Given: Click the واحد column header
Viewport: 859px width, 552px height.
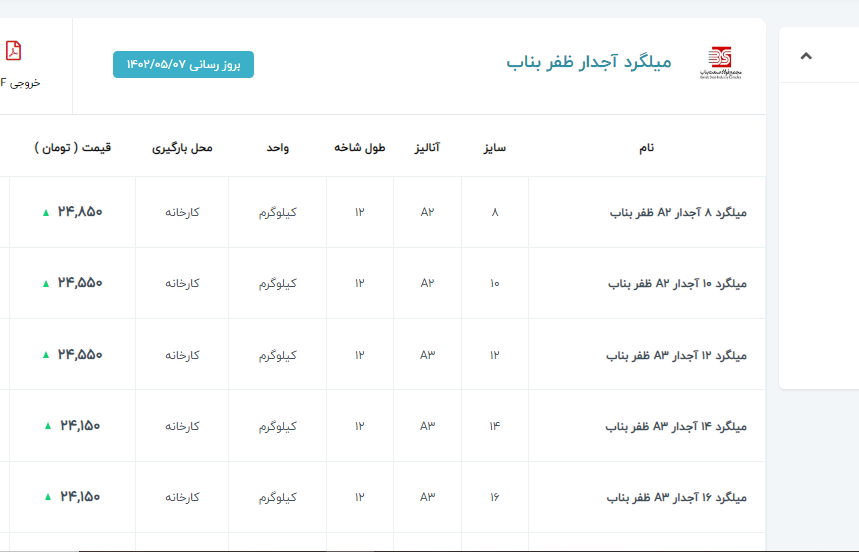Looking at the screenshot, I should pyautogui.click(x=278, y=148).
